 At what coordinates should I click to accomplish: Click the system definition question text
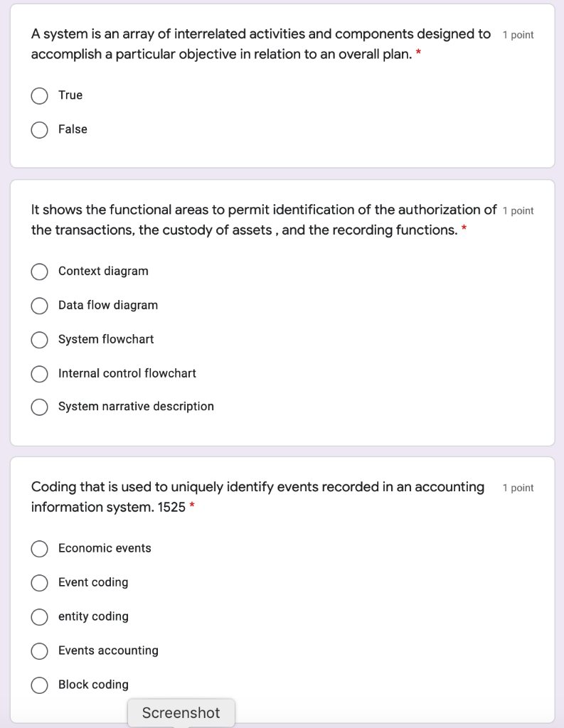[x=260, y=44]
